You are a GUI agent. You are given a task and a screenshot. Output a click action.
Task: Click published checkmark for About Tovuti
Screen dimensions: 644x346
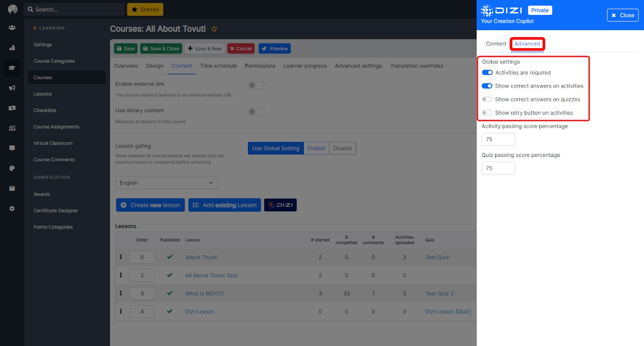point(170,257)
